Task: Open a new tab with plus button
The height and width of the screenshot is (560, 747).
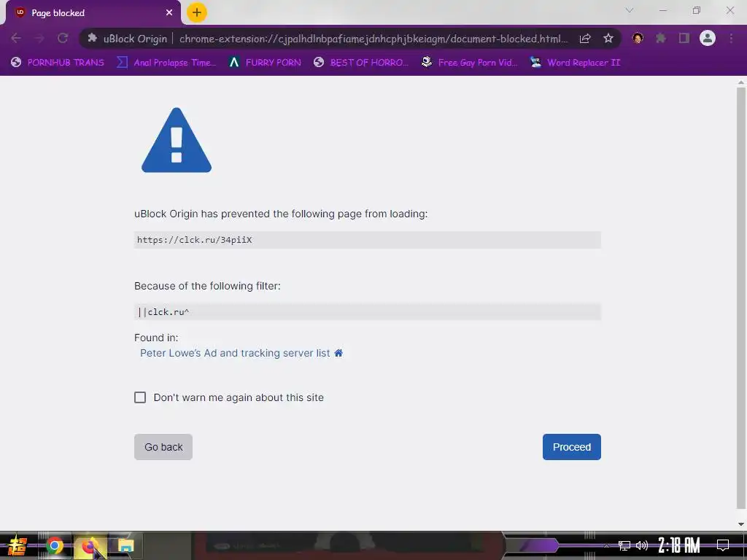Action: click(197, 12)
